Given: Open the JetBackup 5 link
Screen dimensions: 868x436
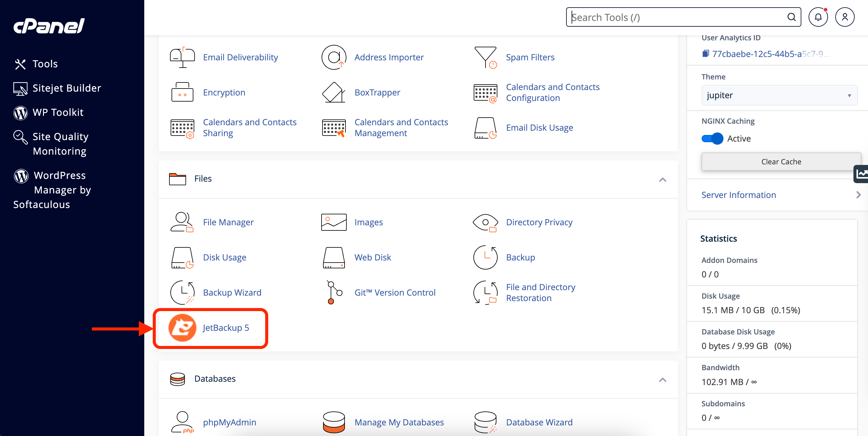Looking at the screenshot, I should [226, 328].
